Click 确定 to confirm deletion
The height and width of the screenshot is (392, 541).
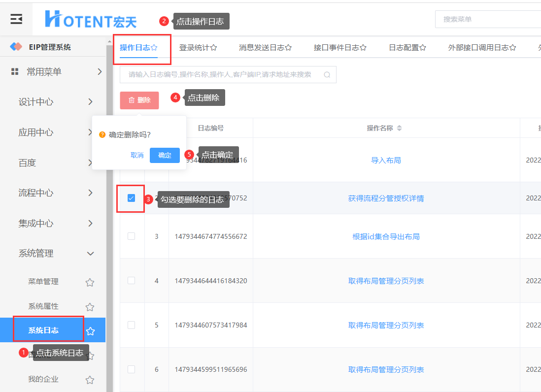point(165,155)
